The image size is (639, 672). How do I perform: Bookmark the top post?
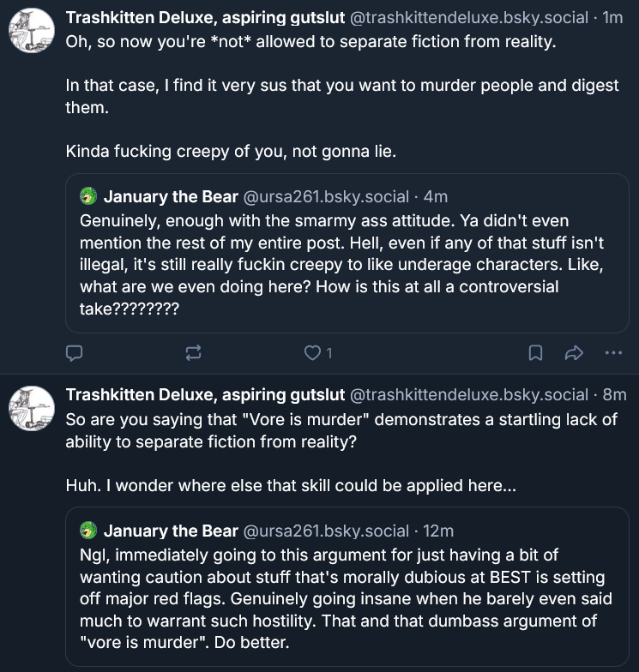(534, 352)
